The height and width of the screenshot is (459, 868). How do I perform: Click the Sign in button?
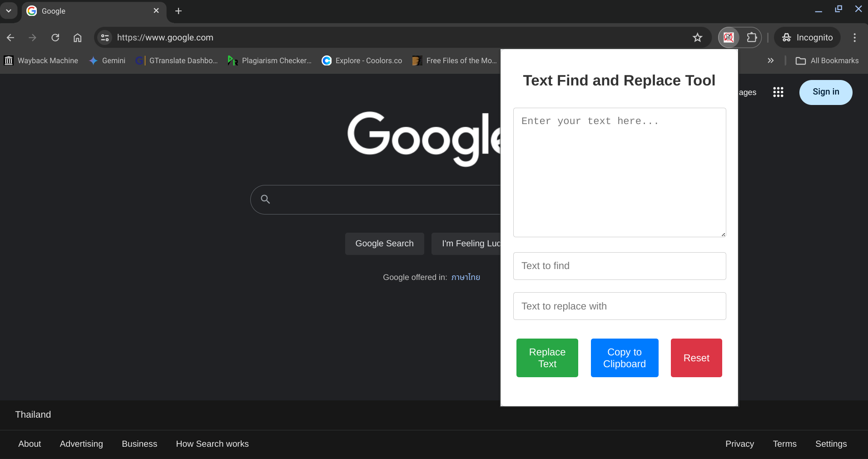(x=826, y=92)
